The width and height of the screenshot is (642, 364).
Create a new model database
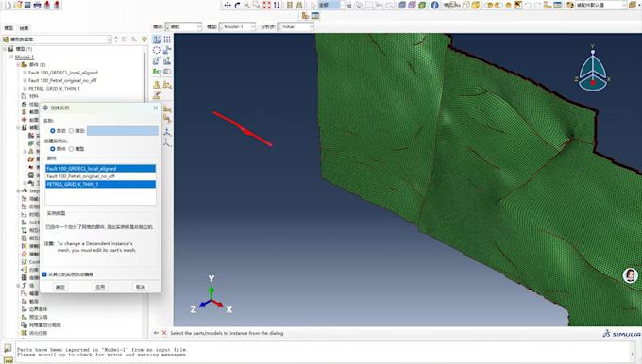click(x=8, y=6)
